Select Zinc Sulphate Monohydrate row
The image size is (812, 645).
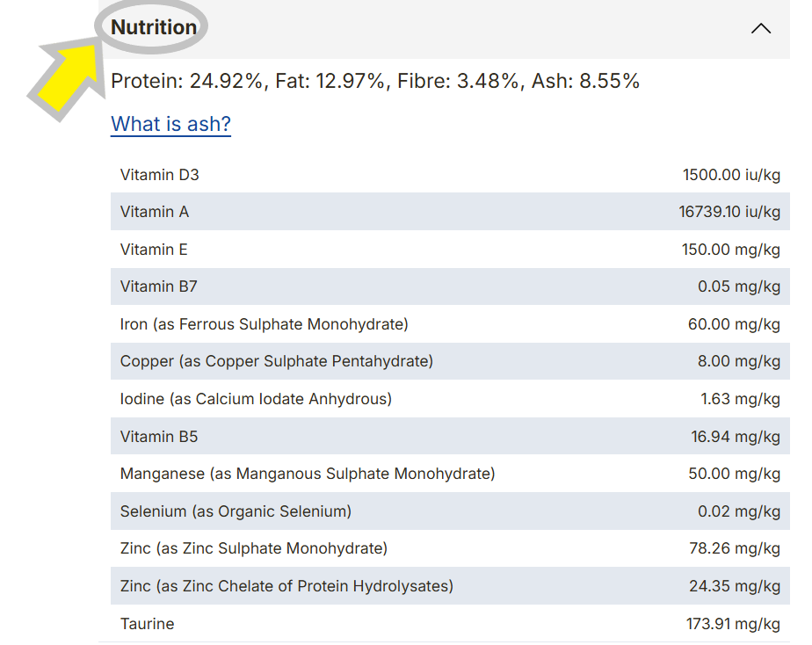coord(450,548)
